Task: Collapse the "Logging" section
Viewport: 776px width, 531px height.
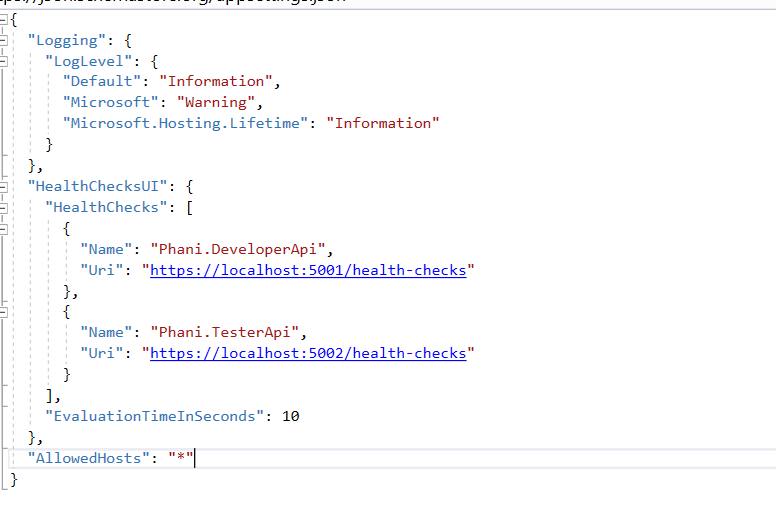Action: [3, 40]
